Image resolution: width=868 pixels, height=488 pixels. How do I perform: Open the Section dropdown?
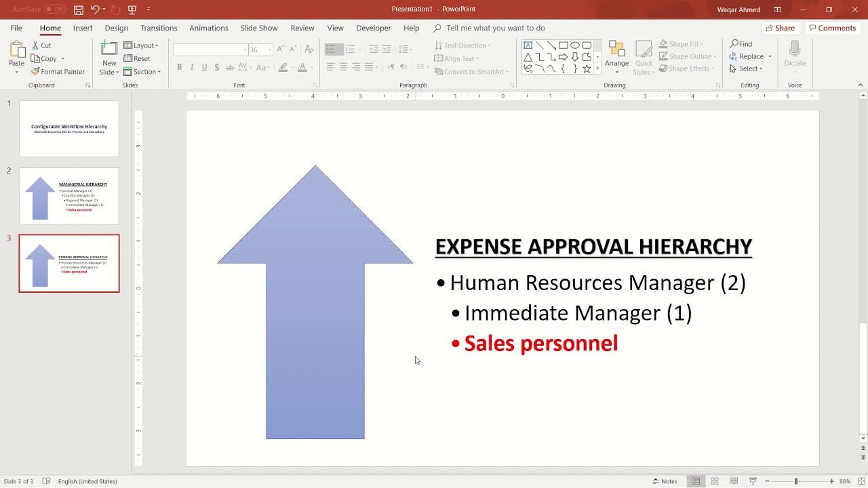pyautogui.click(x=142, y=72)
